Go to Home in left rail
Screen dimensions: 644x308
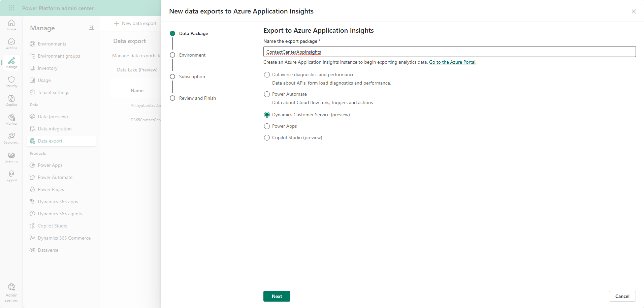(11, 25)
